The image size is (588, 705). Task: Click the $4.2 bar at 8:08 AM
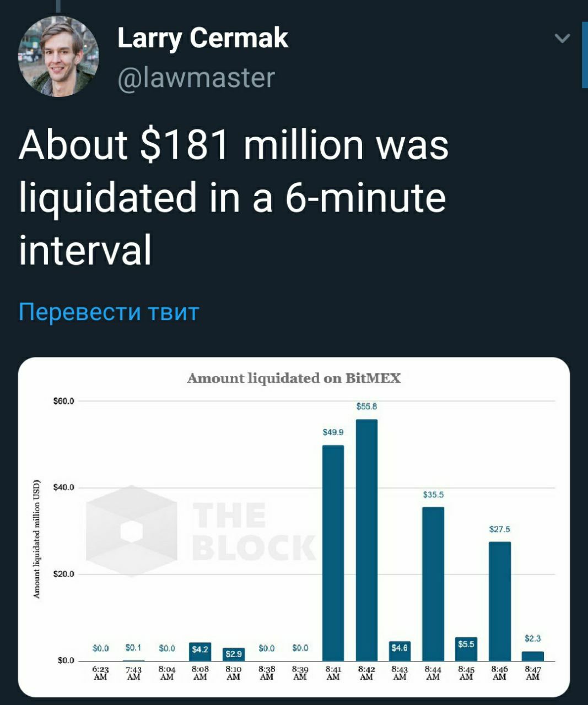tap(200, 652)
